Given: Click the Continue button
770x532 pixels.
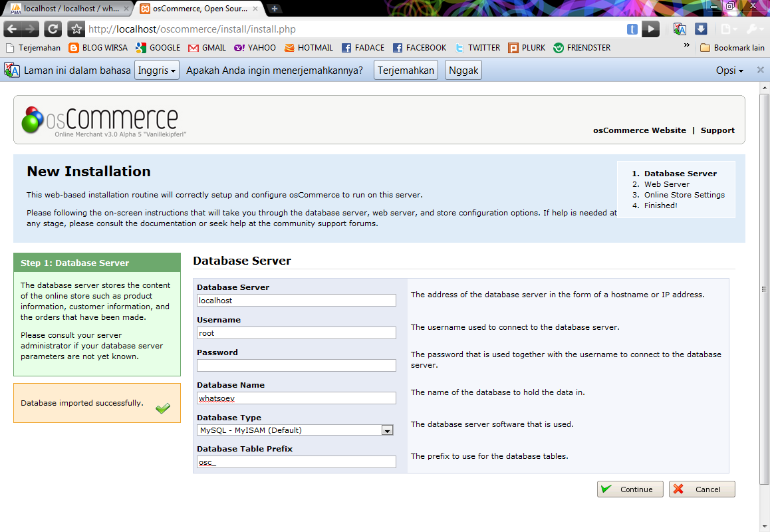Looking at the screenshot, I should 630,489.
